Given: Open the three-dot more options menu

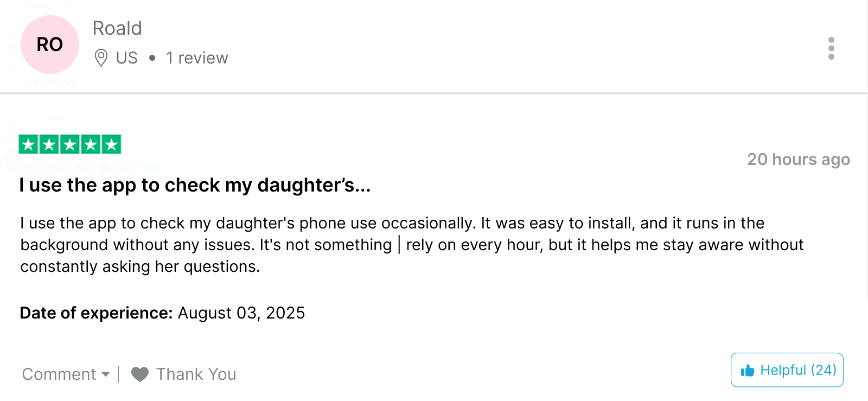Looking at the screenshot, I should [831, 48].
